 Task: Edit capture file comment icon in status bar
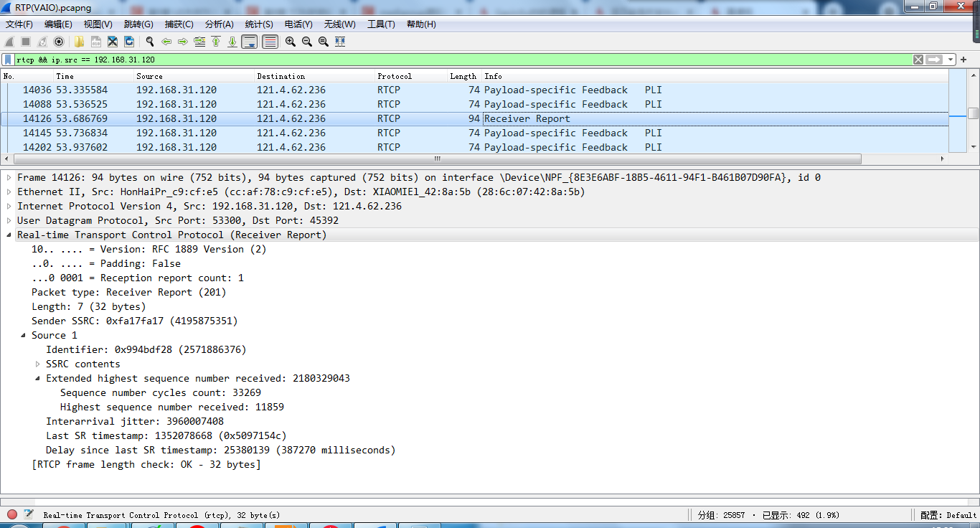[x=29, y=514]
